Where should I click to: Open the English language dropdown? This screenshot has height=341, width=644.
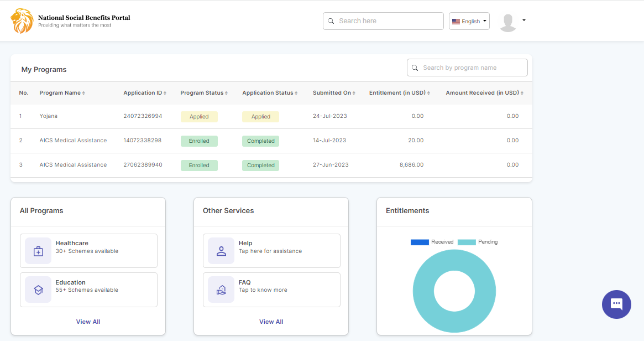(x=469, y=21)
